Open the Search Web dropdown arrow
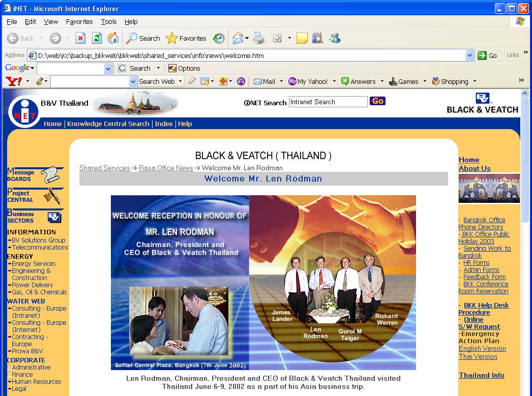This screenshot has height=396, width=532. click(x=180, y=81)
